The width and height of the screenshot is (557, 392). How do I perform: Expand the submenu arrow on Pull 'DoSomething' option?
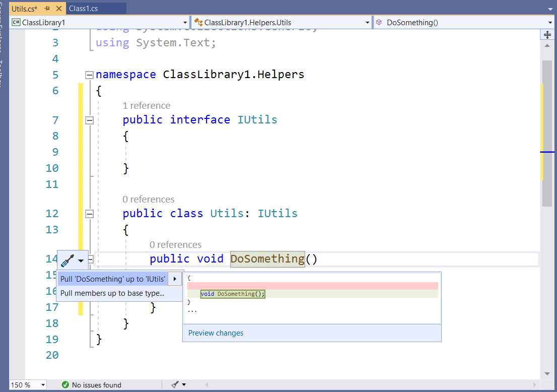(x=175, y=278)
